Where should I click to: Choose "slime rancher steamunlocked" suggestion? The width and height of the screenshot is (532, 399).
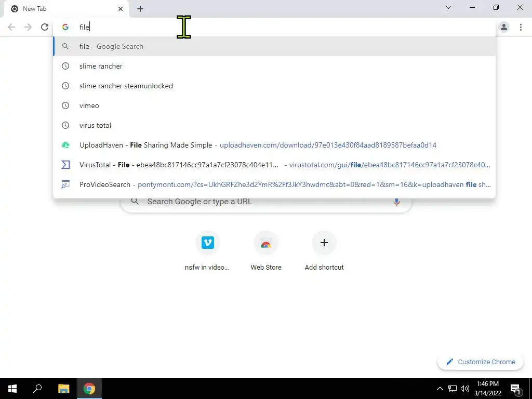274,86
